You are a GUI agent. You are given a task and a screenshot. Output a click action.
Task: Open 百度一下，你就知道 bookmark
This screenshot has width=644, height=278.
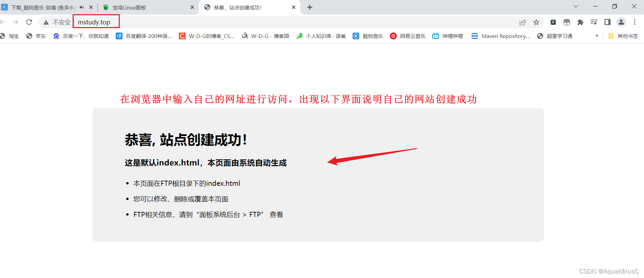[x=81, y=36]
